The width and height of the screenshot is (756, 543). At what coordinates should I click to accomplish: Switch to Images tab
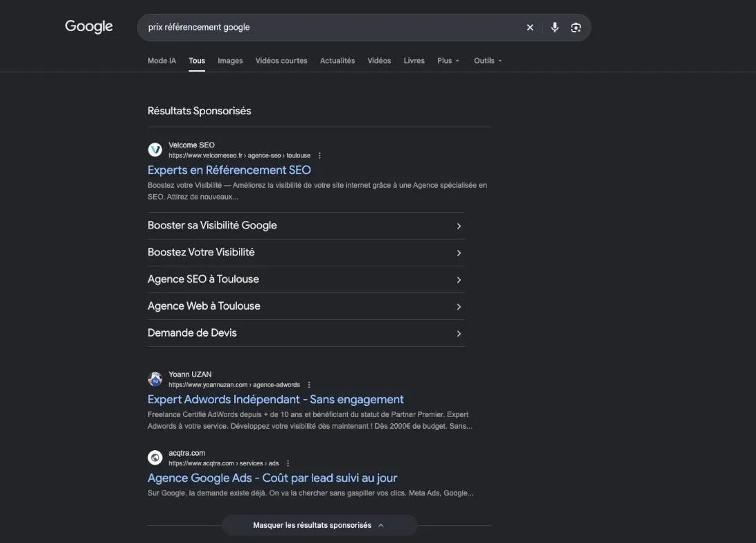point(230,61)
